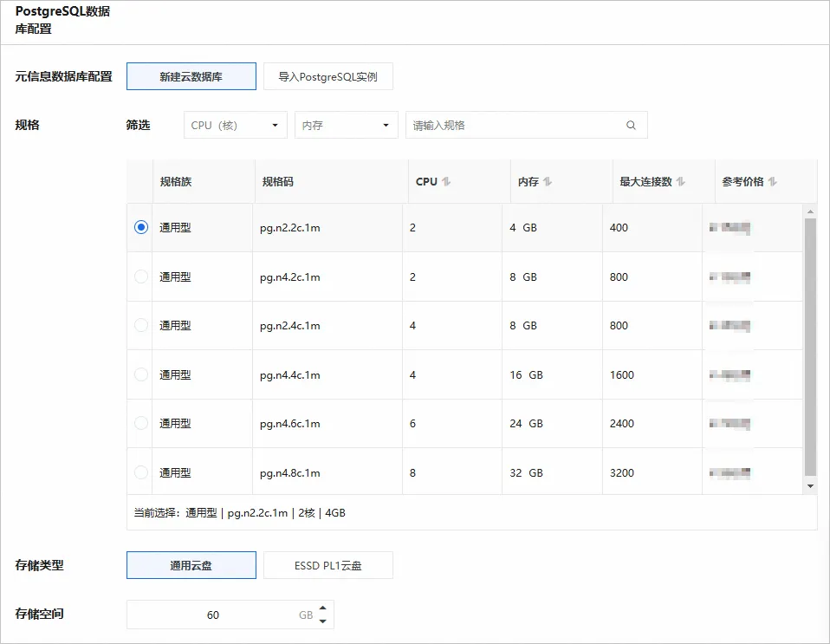Select radio for pg.n4.6c.1m spec
Screen dimensions: 830x644
coord(141,423)
